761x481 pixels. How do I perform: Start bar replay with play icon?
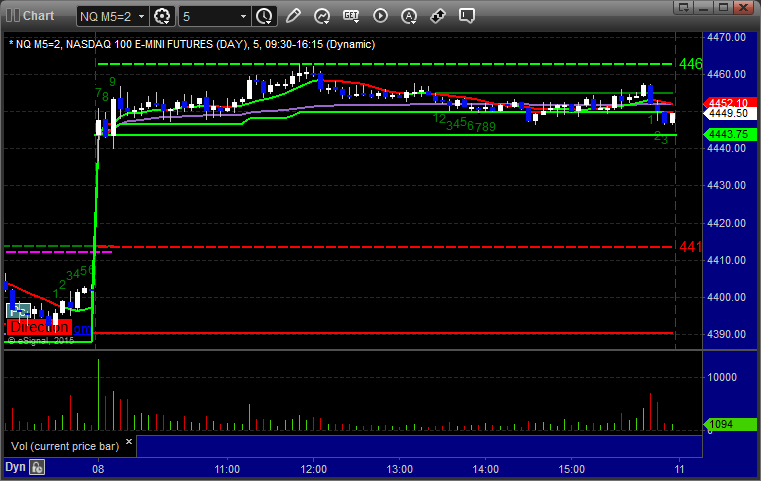pos(380,16)
